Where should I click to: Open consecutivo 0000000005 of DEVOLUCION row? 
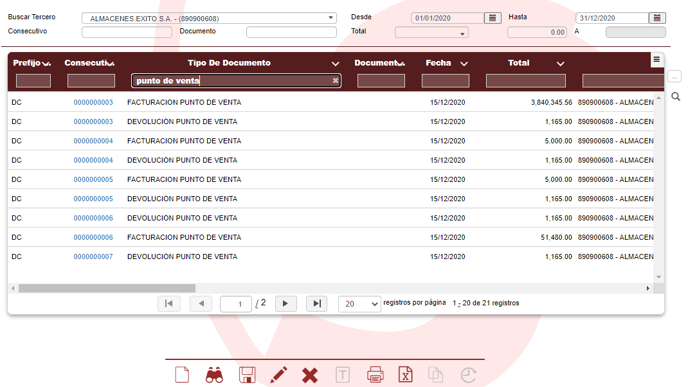(x=93, y=199)
